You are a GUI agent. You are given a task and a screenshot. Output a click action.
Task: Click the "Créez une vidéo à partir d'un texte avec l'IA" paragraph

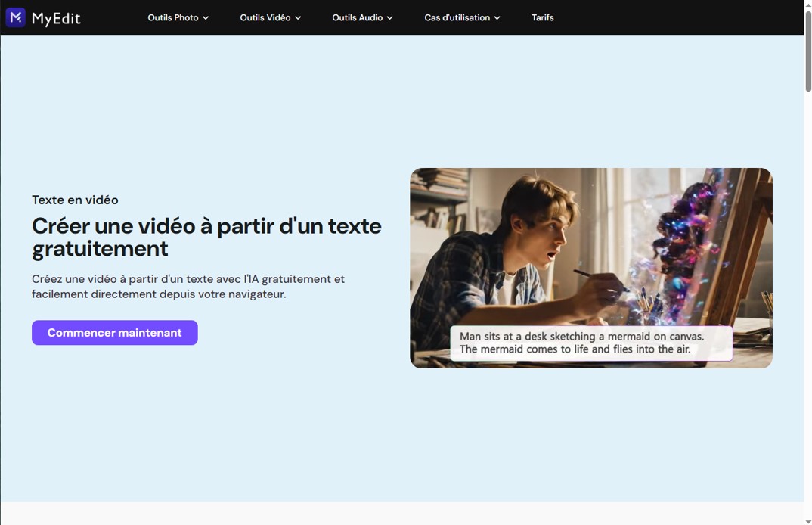click(188, 287)
